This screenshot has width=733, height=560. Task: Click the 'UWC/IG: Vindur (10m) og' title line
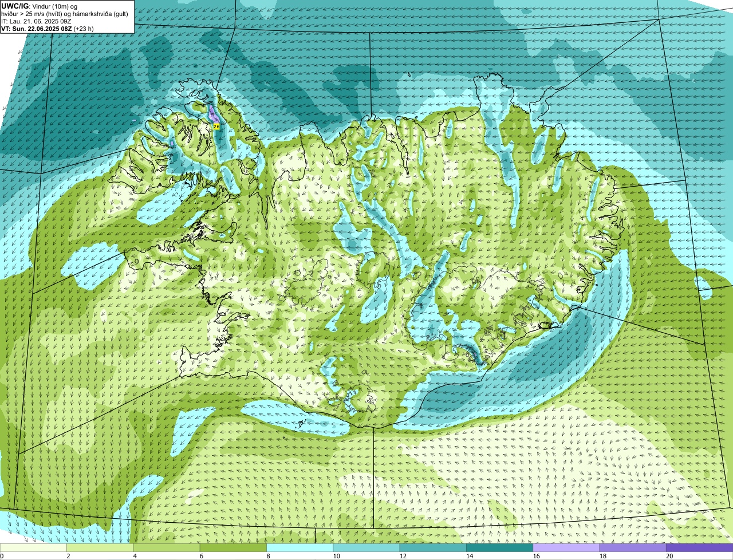40,6
